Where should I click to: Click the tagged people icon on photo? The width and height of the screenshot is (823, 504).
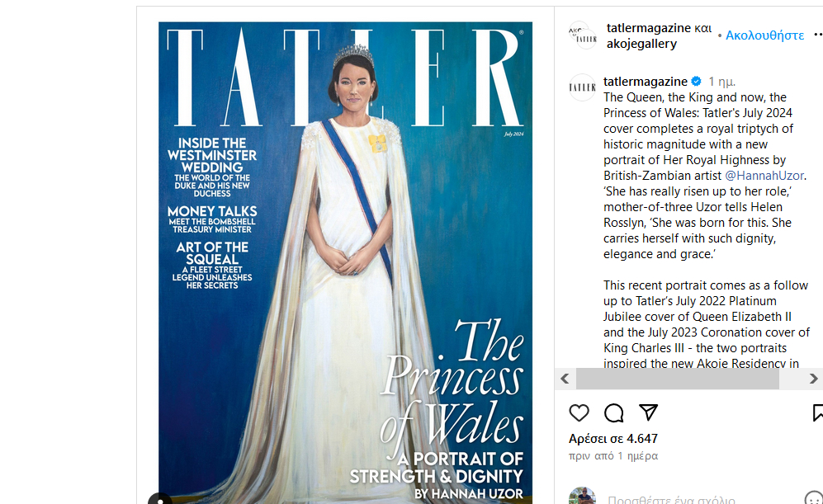159,499
